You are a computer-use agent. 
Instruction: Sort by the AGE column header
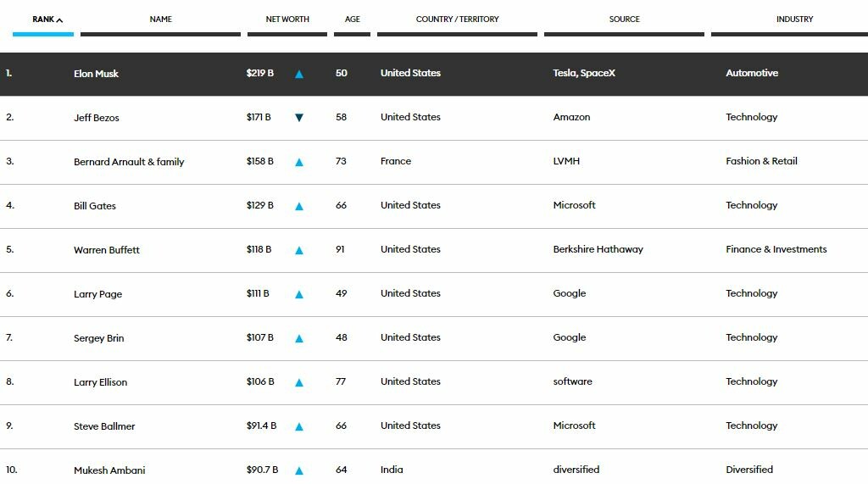coord(352,19)
